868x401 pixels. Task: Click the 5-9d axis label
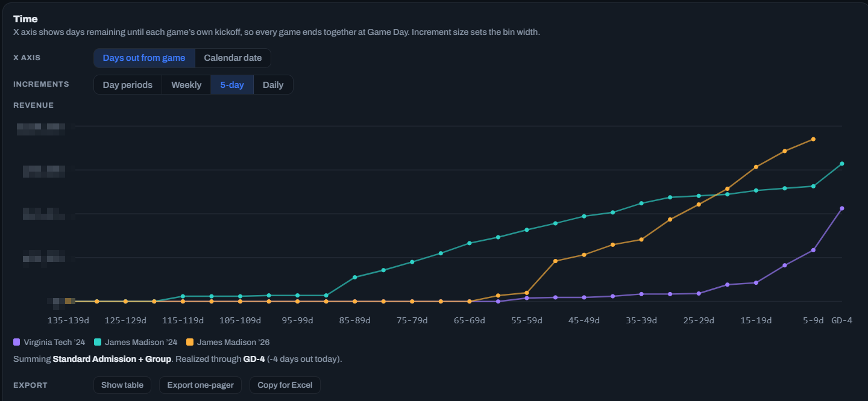pyautogui.click(x=813, y=320)
